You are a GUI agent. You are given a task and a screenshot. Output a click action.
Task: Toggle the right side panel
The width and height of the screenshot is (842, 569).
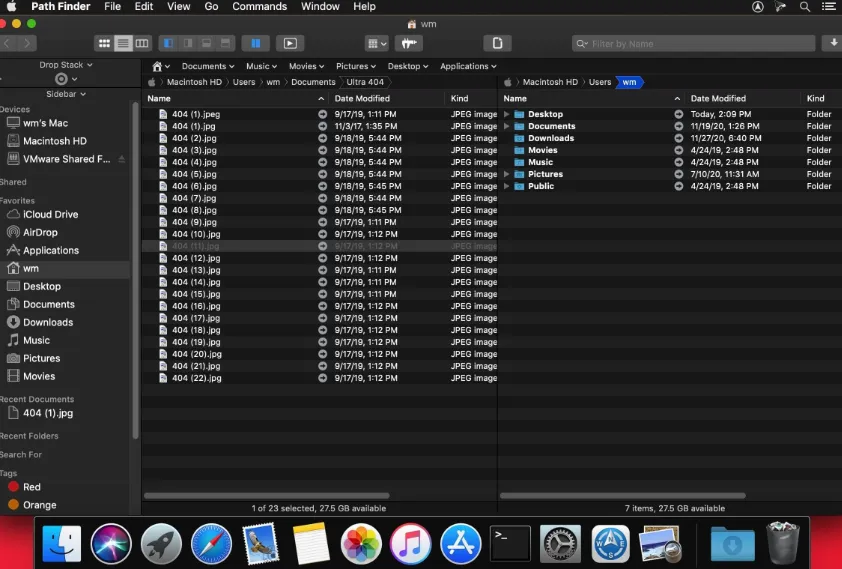pos(187,43)
